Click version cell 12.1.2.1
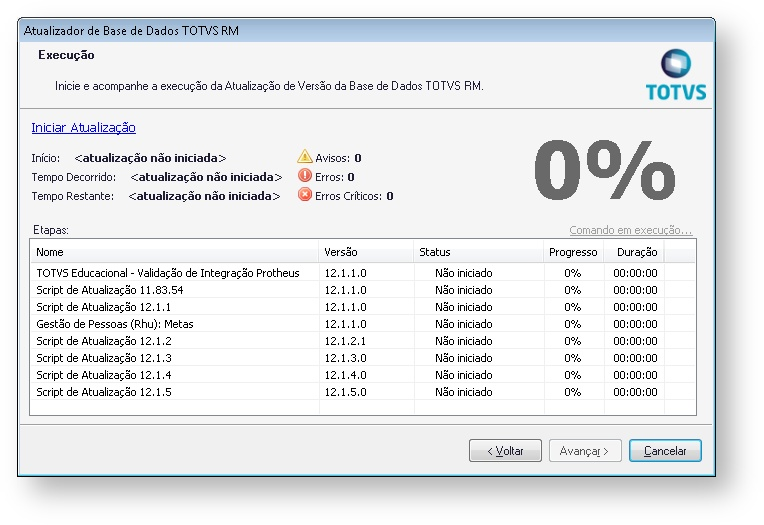 [345, 341]
